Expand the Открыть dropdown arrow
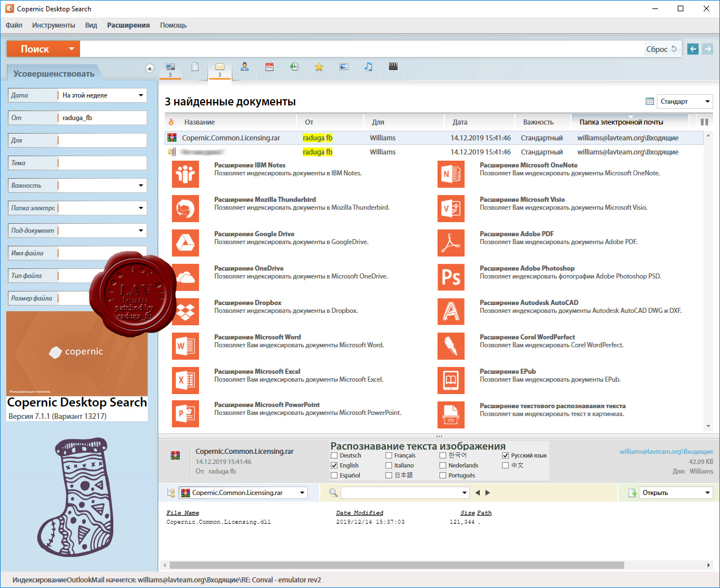Viewport: 720px width, 588px height. (708, 493)
